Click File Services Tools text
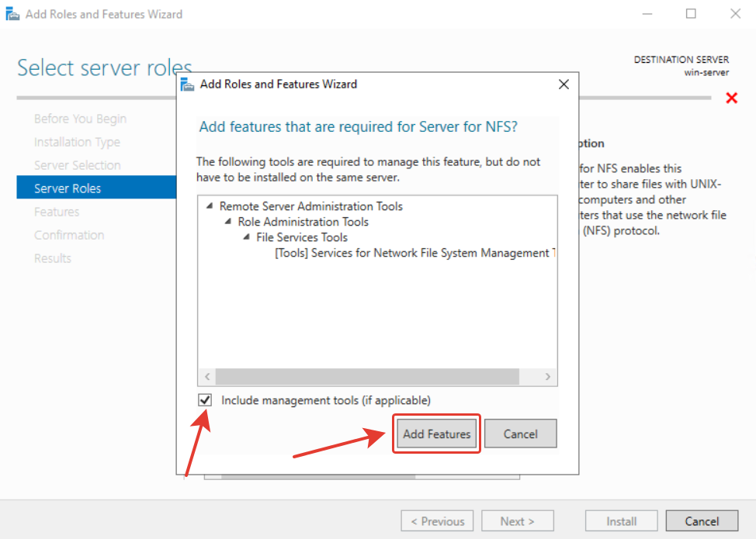The height and width of the screenshot is (539, 756). pyautogui.click(x=302, y=237)
